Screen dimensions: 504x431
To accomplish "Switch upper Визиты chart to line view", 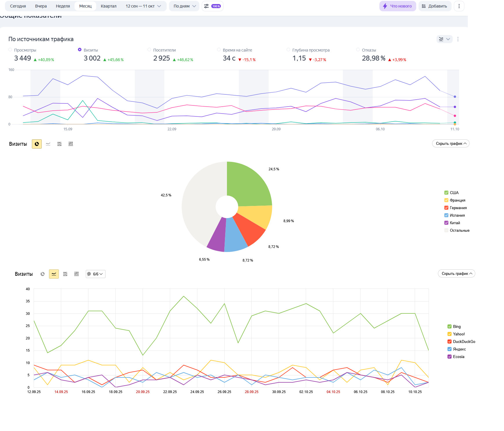I will 48,144.
